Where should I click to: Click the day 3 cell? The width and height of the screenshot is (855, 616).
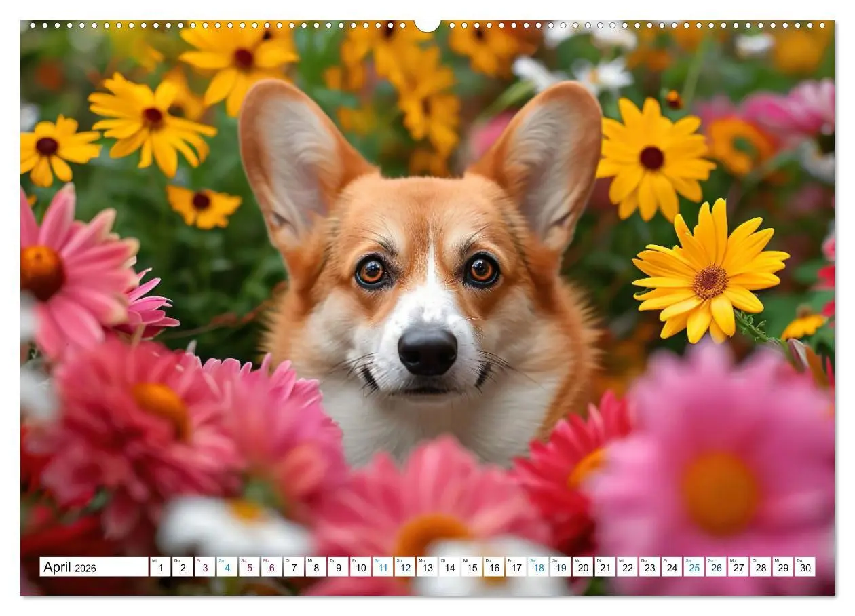[205, 567]
